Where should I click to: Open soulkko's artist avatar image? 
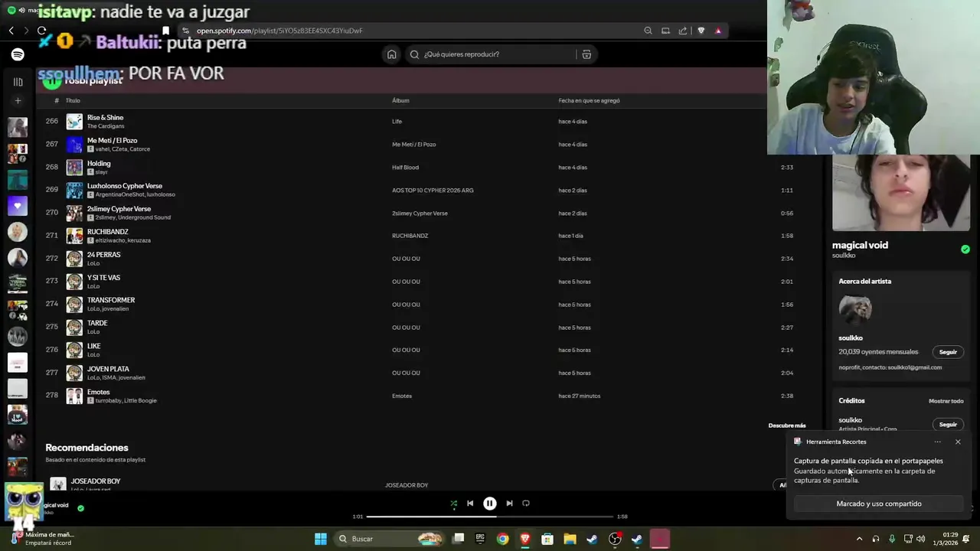(855, 309)
